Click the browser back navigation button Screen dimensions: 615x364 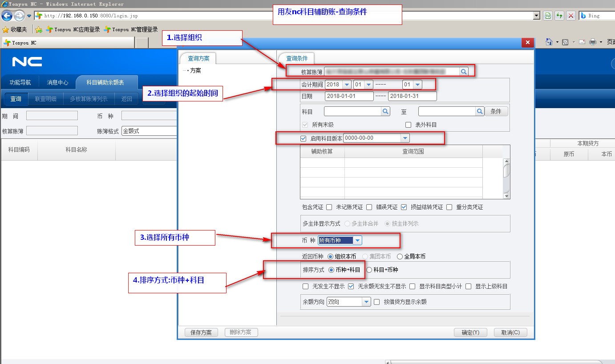click(7, 16)
